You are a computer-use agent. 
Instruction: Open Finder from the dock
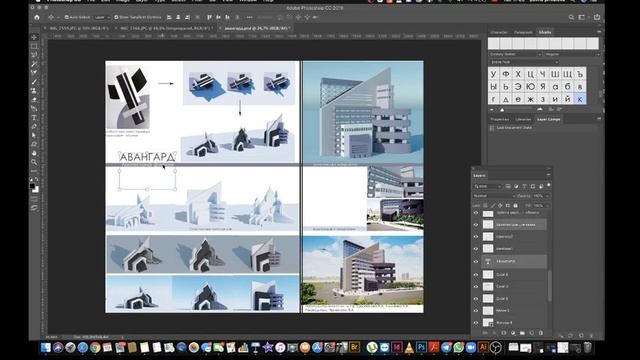point(46,347)
